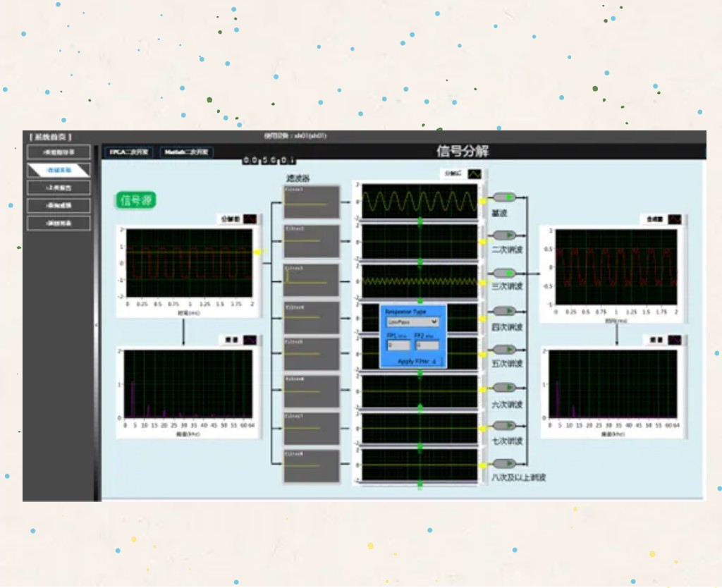The width and height of the screenshot is (722, 588).
Task: Open the FPGA二次开发 tab
Action: pos(129,152)
